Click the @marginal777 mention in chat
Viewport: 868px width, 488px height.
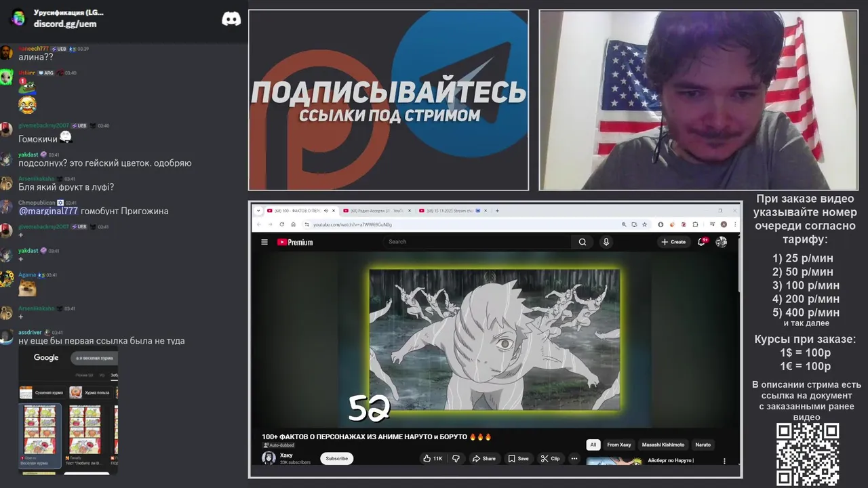click(48, 211)
